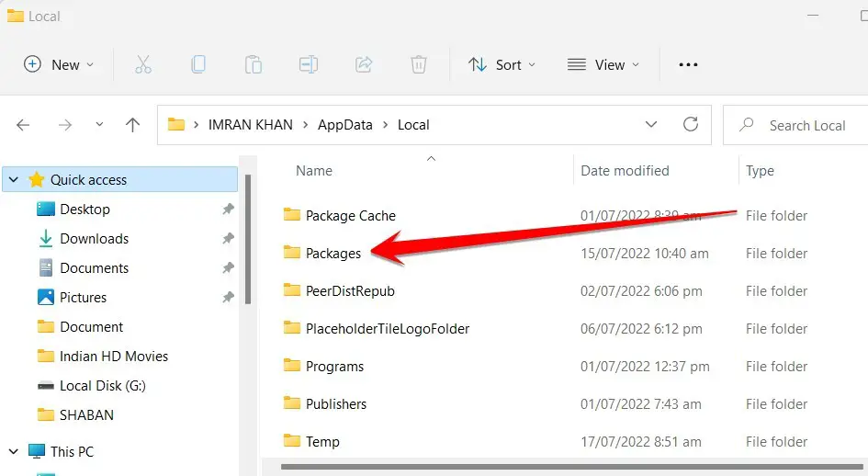Open Desktop in navigation pane
Viewport: 868px width, 476px height.
tap(85, 209)
